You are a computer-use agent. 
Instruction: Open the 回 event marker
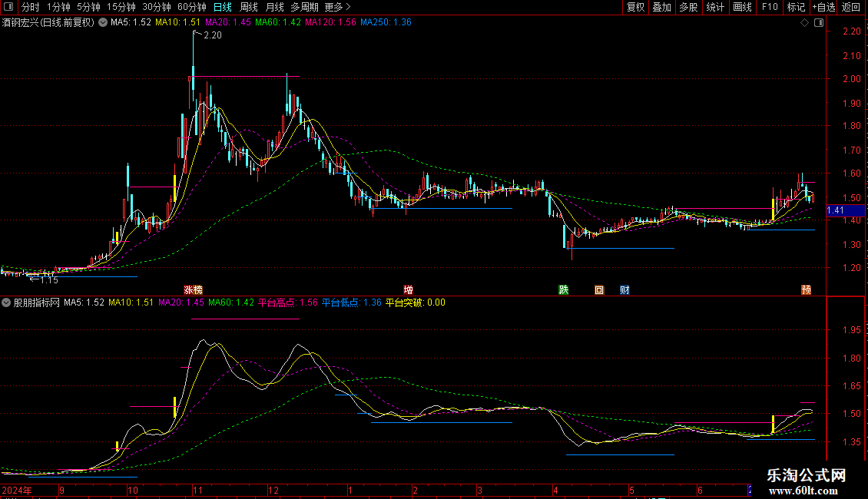point(599,290)
